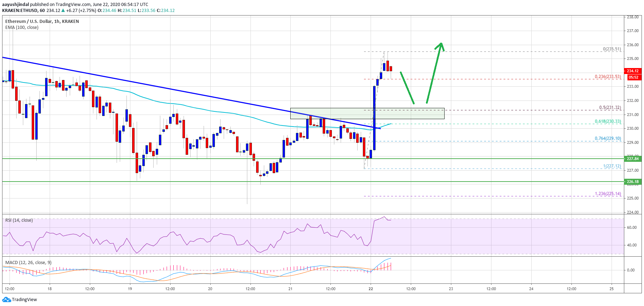Click the date label 22 on time axis
The height and width of the screenshot is (306, 644).
371,289
